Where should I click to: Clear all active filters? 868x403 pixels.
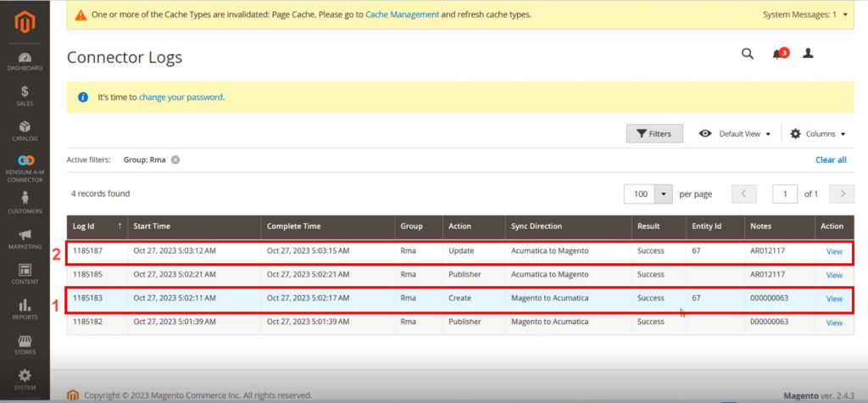[x=831, y=160]
